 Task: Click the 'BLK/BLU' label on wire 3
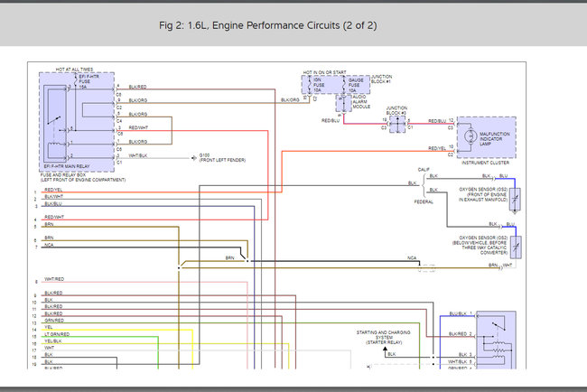coord(53,203)
